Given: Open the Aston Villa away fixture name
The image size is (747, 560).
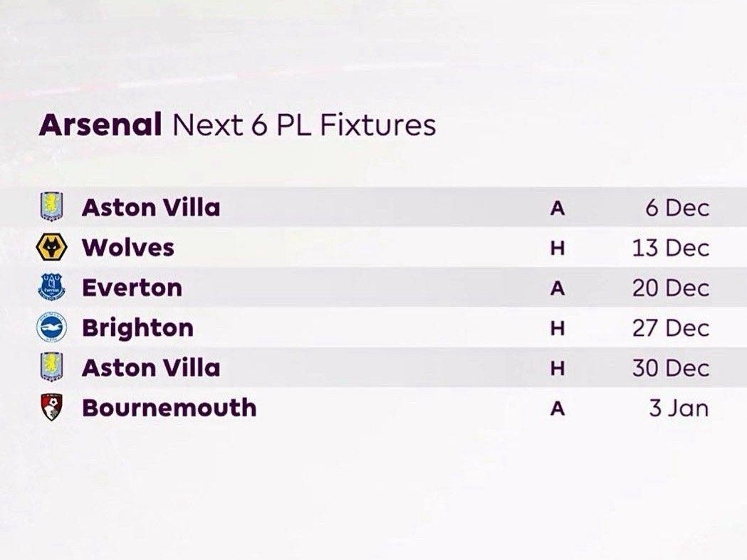Looking at the screenshot, I should [151, 208].
